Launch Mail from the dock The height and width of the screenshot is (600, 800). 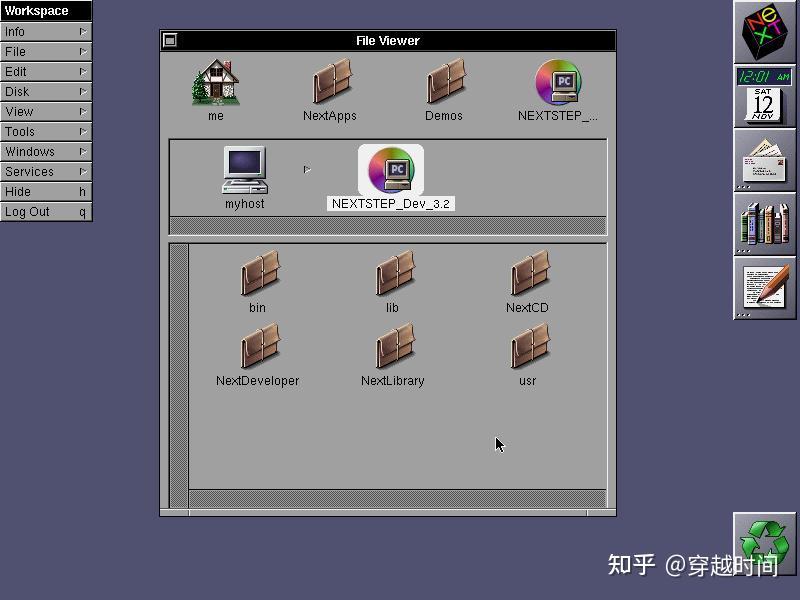[x=764, y=160]
